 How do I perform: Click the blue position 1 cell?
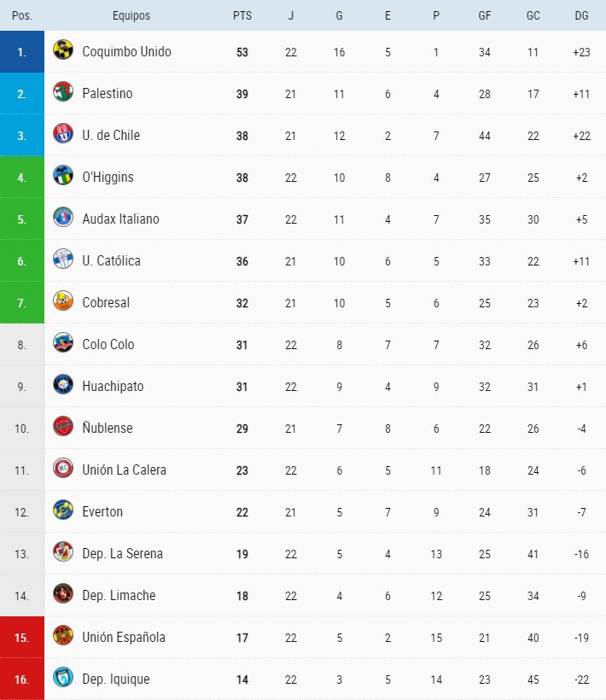[x=22, y=51]
